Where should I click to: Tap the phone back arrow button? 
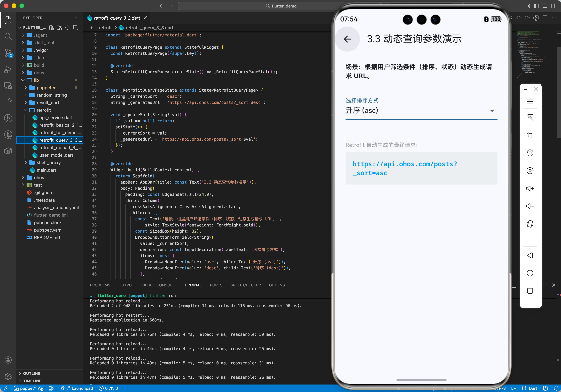pos(347,39)
